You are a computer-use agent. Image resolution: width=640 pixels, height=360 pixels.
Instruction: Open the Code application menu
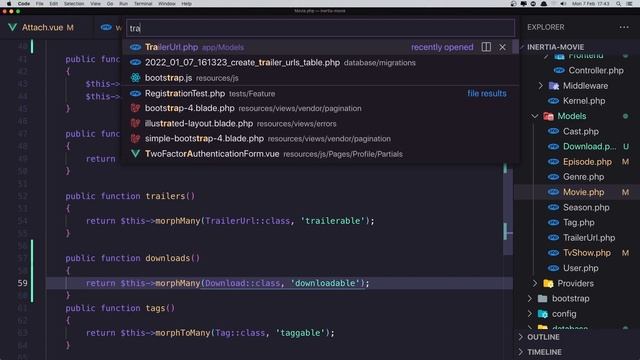24,4
